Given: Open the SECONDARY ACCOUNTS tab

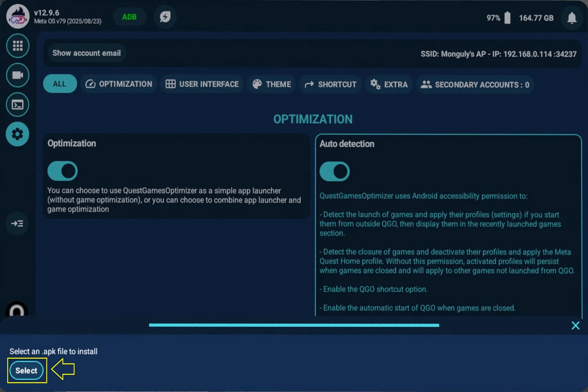Looking at the screenshot, I should (x=475, y=85).
